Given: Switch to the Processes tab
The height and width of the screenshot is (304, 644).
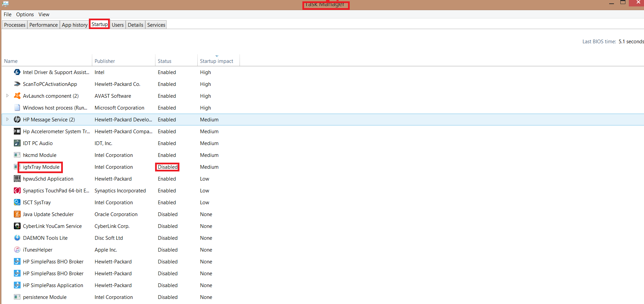Looking at the screenshot, I should pos(15,25).
